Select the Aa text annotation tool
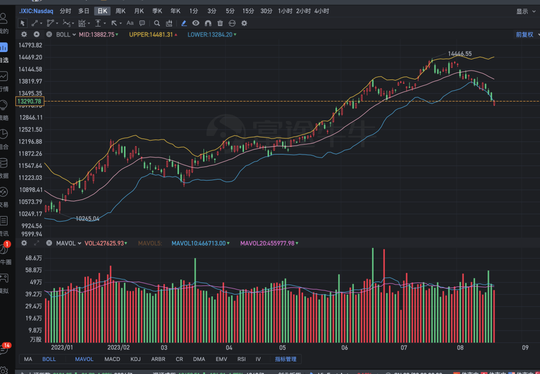 (130, 23)
